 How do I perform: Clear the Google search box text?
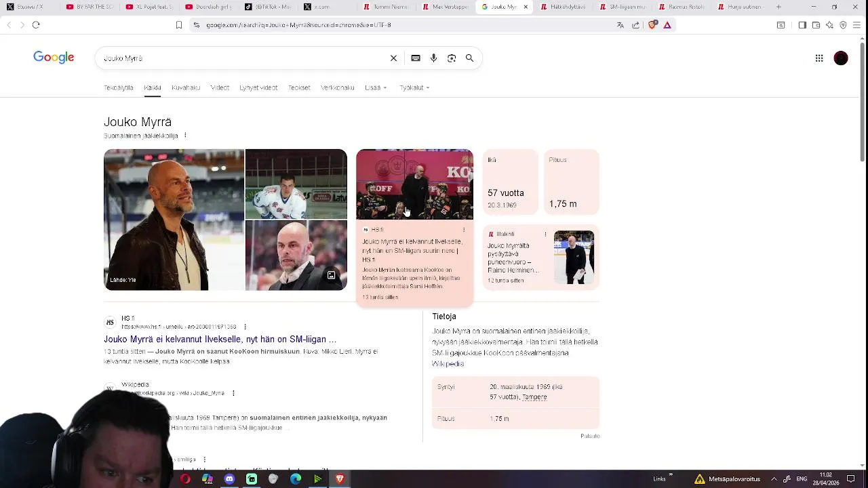393,58
